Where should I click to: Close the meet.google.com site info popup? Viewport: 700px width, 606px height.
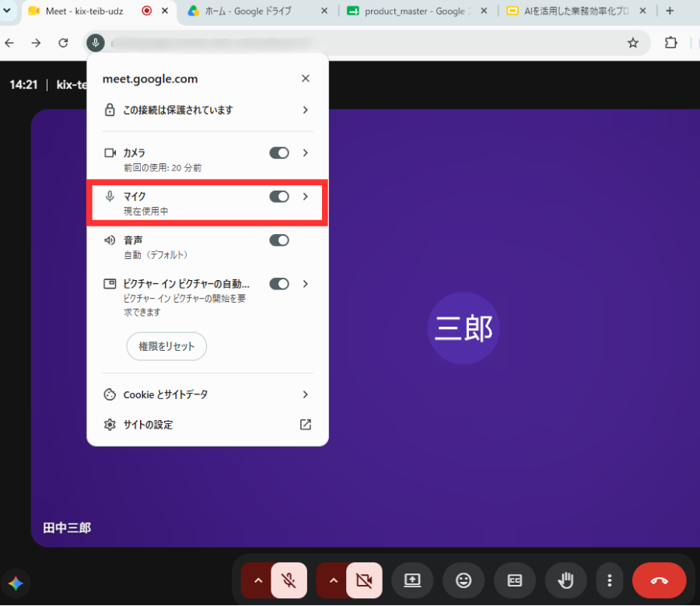306,79
